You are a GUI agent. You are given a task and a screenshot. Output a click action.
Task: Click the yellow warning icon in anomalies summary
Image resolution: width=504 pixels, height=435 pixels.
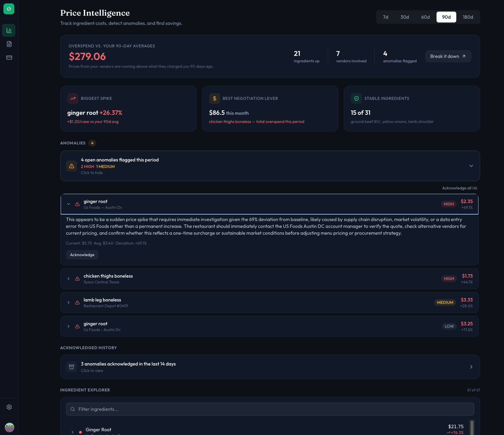(72, 166)
